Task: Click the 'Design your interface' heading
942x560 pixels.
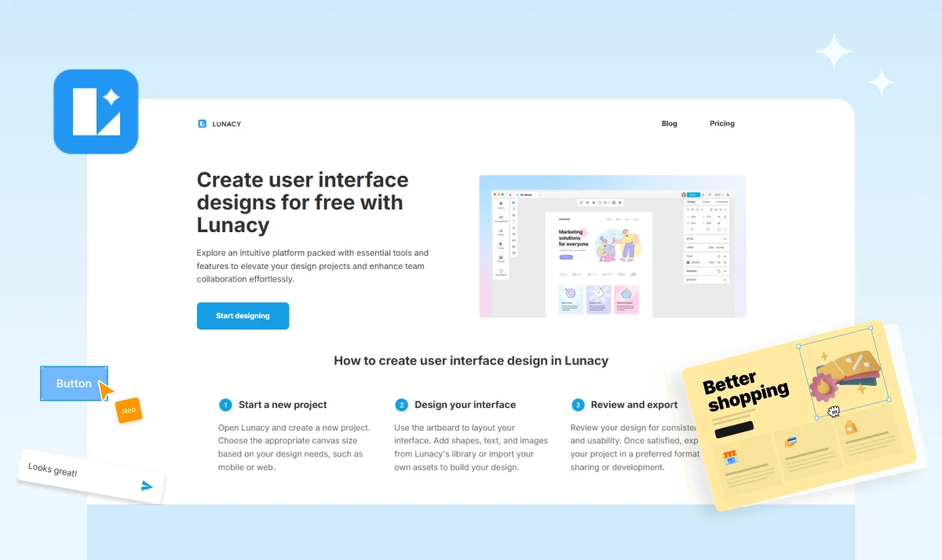Action: 466,405
